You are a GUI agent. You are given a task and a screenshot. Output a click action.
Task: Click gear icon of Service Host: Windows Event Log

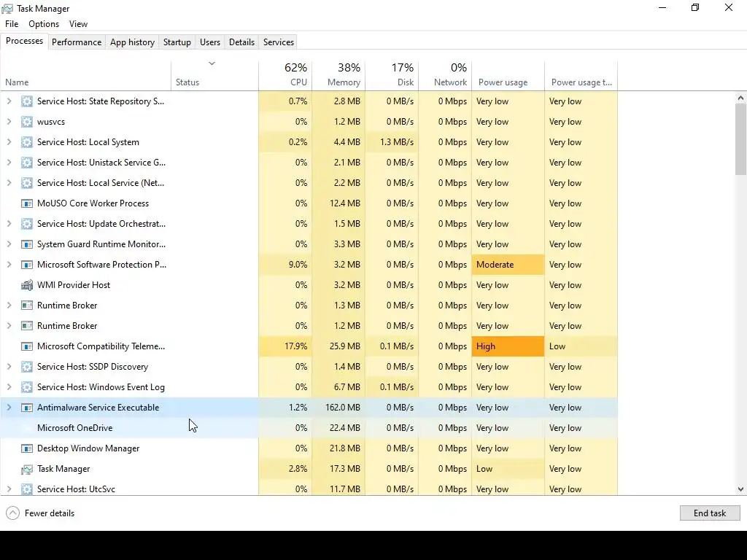pos(27,387)
